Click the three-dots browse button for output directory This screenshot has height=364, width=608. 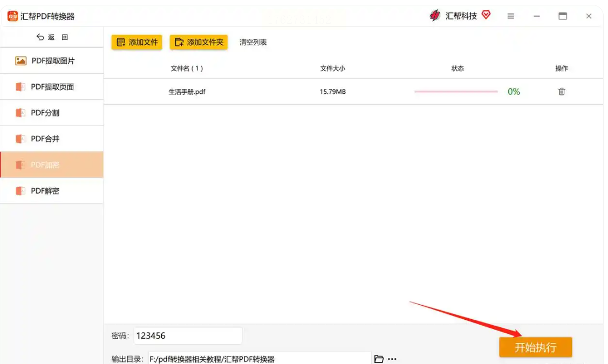click(x=392, y=359)
